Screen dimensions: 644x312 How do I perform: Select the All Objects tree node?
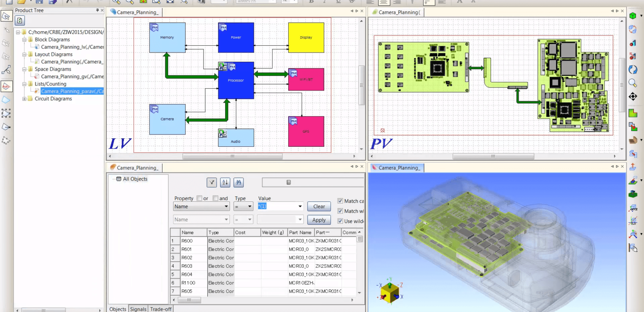coord(135,179)
